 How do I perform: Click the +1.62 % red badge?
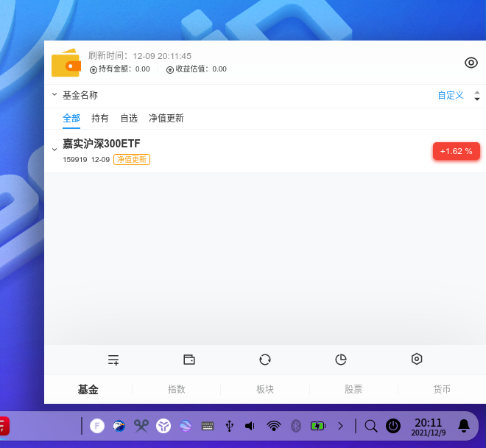456,151
